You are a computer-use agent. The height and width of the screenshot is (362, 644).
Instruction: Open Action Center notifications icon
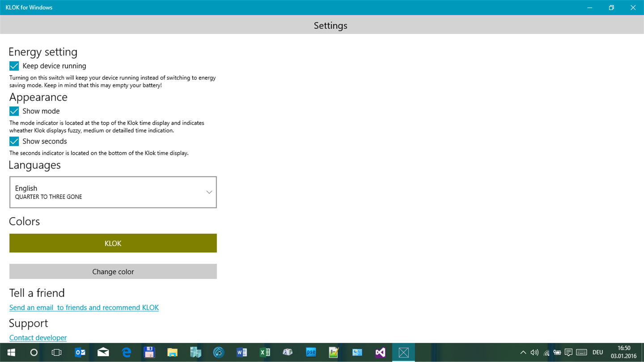tap(568, 353)
